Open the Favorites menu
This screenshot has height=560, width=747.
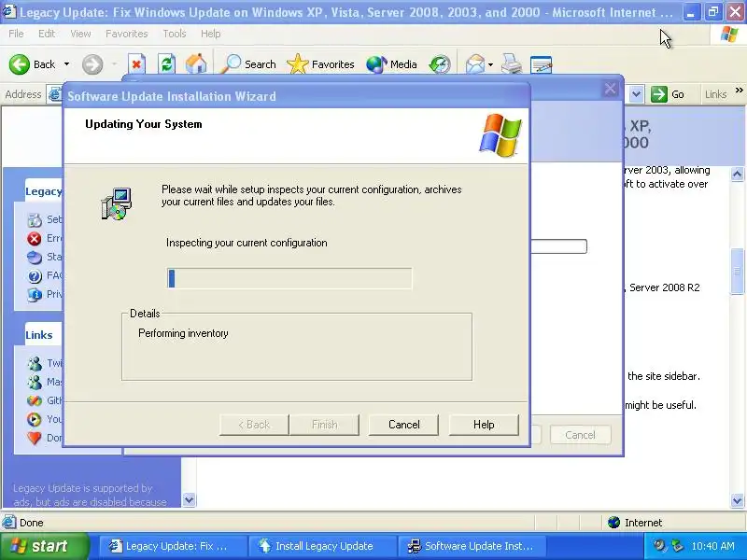tap(127, 34)
